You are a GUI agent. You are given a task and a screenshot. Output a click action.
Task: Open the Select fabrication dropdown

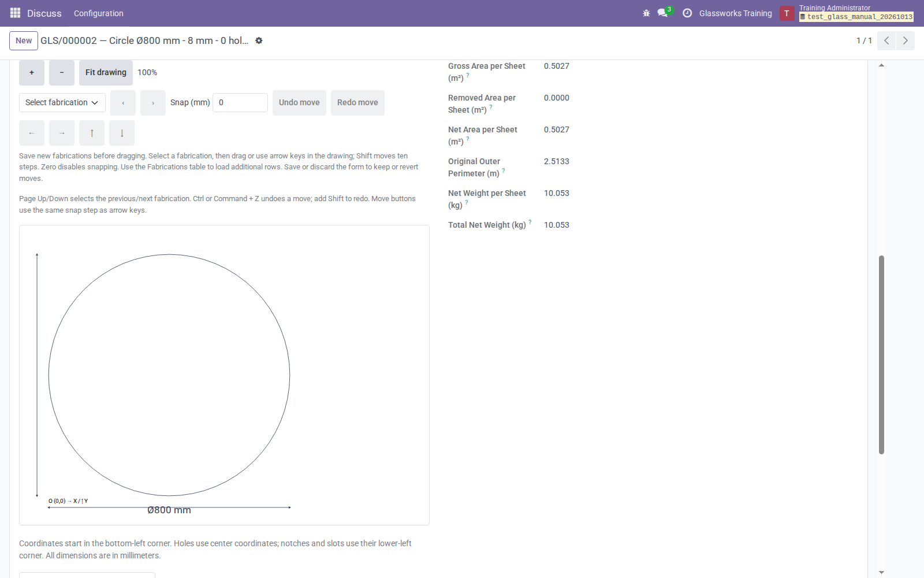[62, 102]
